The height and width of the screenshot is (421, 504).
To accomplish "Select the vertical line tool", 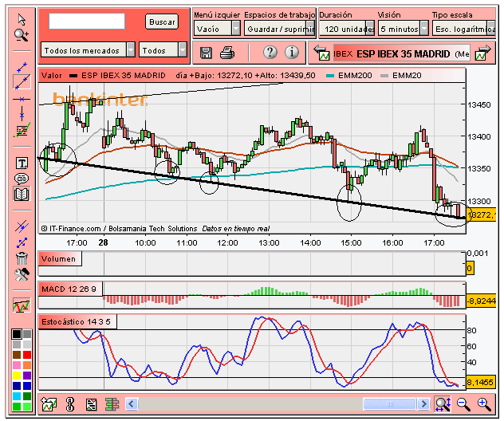I will click(x=22, y=113).
